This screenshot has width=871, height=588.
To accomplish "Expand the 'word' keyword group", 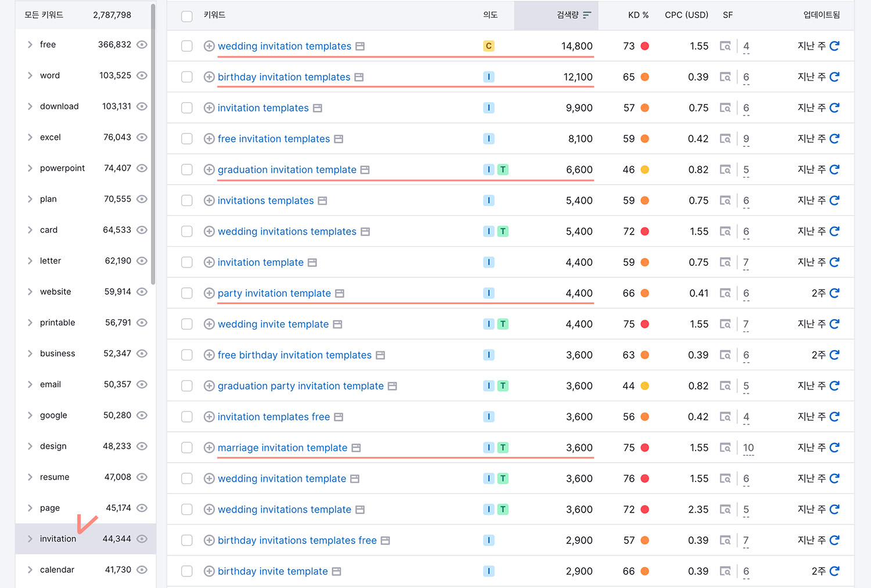I will 30,75.
